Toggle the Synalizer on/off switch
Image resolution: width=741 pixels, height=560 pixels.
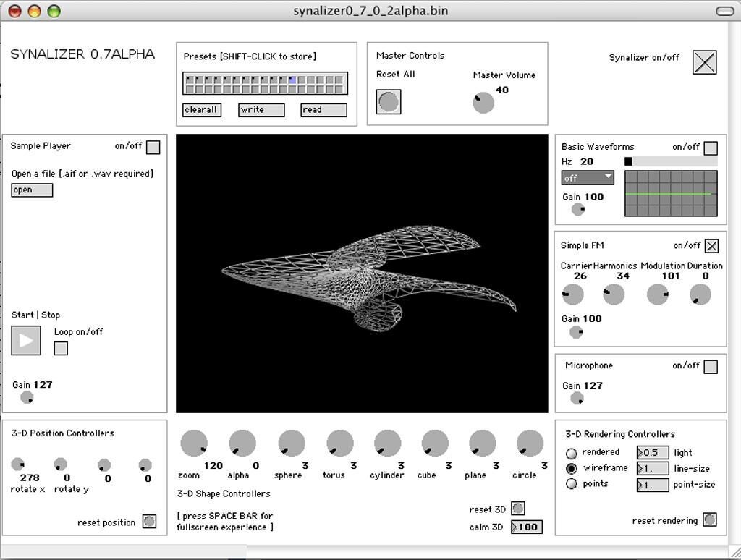704,62
